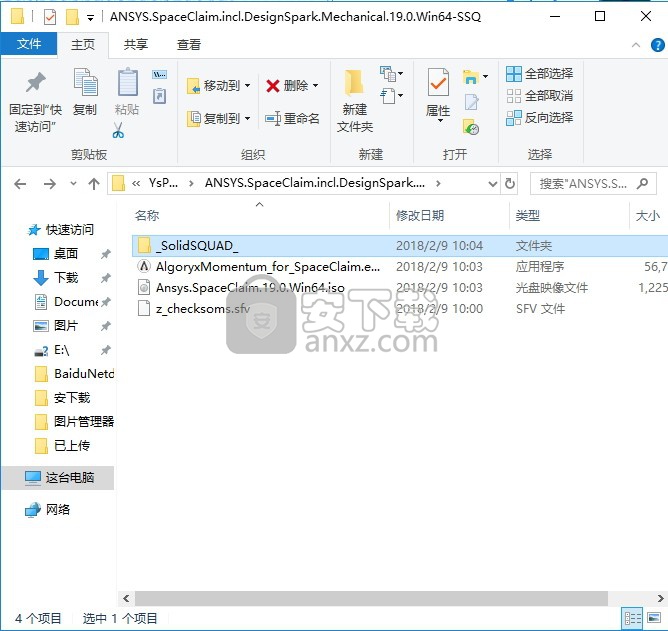Click the Refresh button beside address bar
Viewport: 668px width, 631px height.
click(x=510, y=184)
